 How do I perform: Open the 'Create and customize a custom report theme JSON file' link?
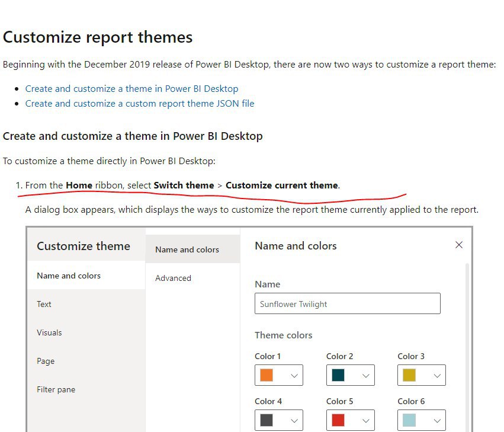[140, 104]
